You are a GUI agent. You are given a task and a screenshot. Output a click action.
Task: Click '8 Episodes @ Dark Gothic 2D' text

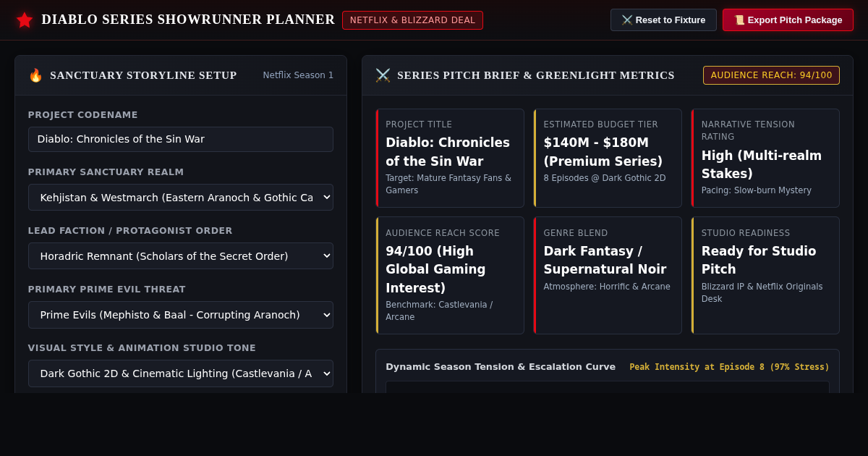[x=605, y=178]
